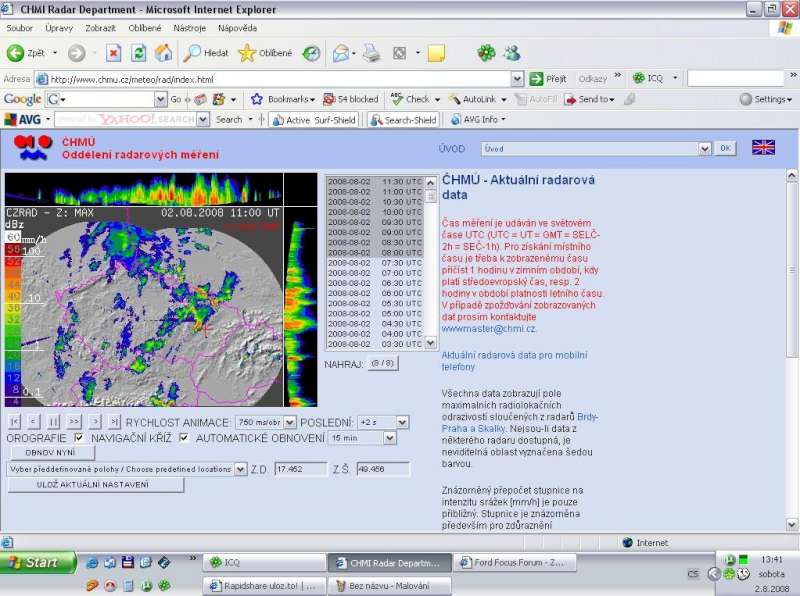This screenshot has width=800, height=596.
Task: Jump to first radar animation frame
Action: coord(14,421)
